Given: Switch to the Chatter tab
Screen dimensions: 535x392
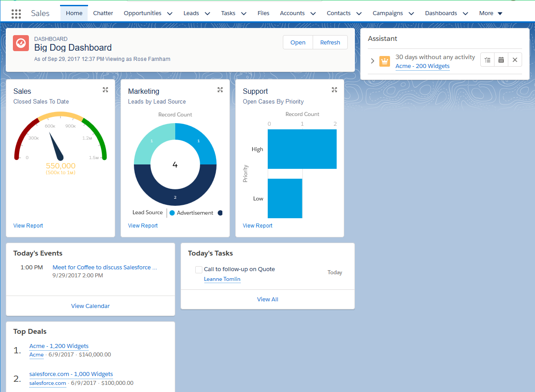Looking at the screenshot, I should pos(103,13).
